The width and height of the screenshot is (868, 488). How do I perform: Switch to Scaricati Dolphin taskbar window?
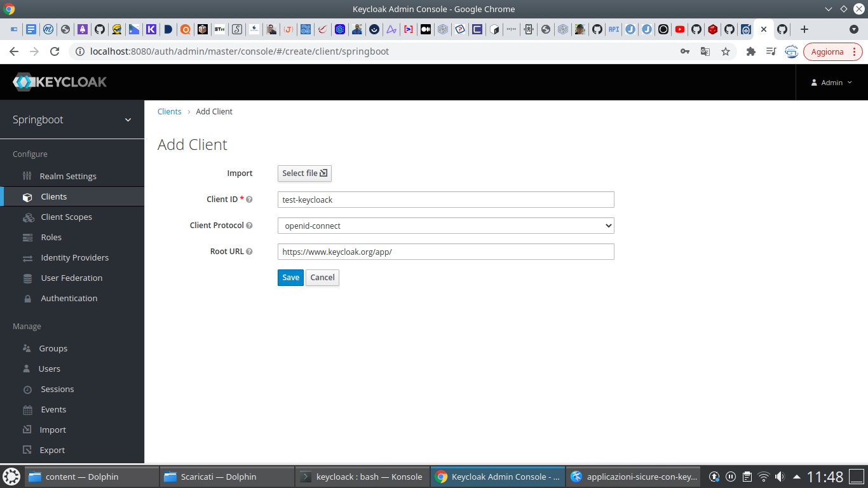[x=227, y=477]
